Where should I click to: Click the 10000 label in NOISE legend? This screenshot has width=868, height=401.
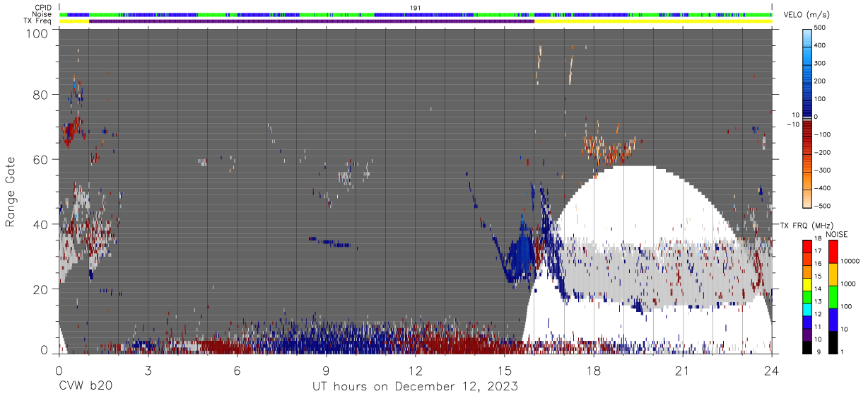(851, 262)
